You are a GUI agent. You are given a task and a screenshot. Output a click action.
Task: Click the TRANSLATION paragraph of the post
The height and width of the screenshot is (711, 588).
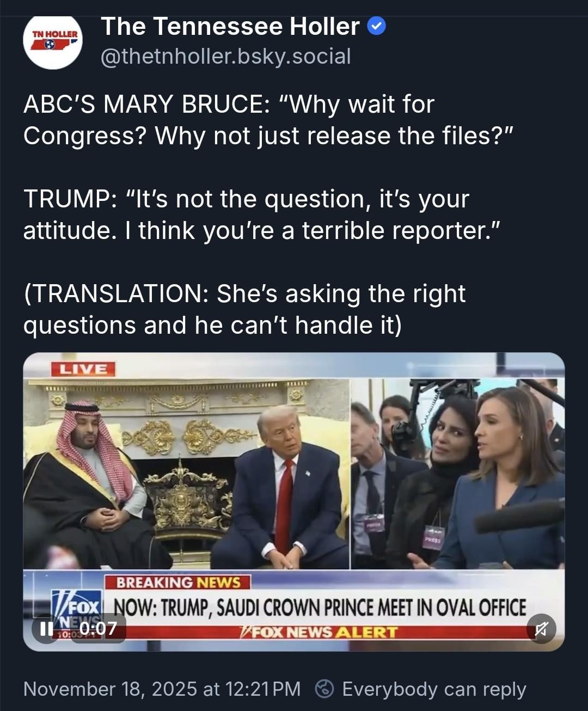(x=244, y=309)
